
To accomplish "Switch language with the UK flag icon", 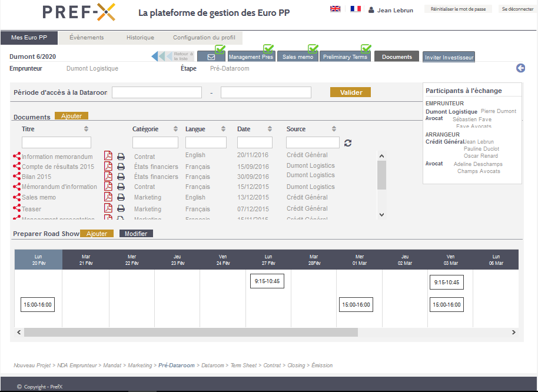I will (x=336, y=9).
